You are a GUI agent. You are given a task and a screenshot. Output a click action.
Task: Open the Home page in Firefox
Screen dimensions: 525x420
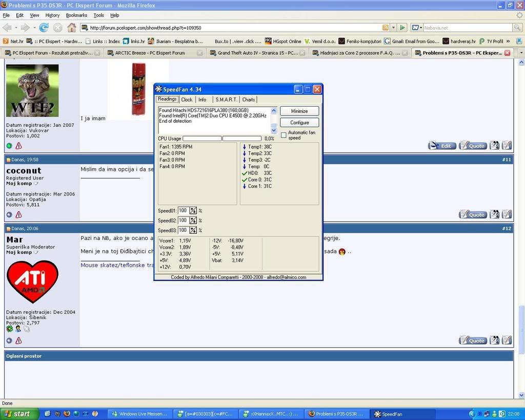71,28
